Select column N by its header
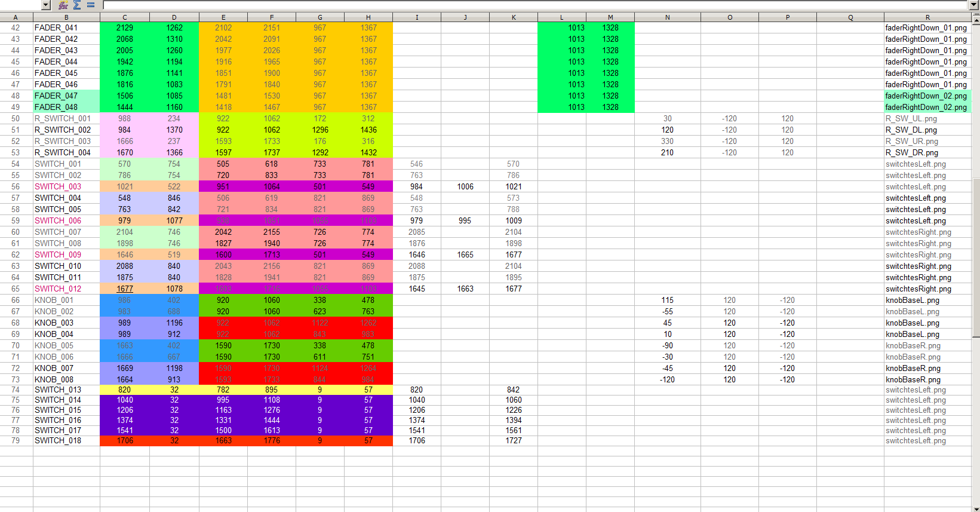This screenshot has width=980, height=512. 667,17
